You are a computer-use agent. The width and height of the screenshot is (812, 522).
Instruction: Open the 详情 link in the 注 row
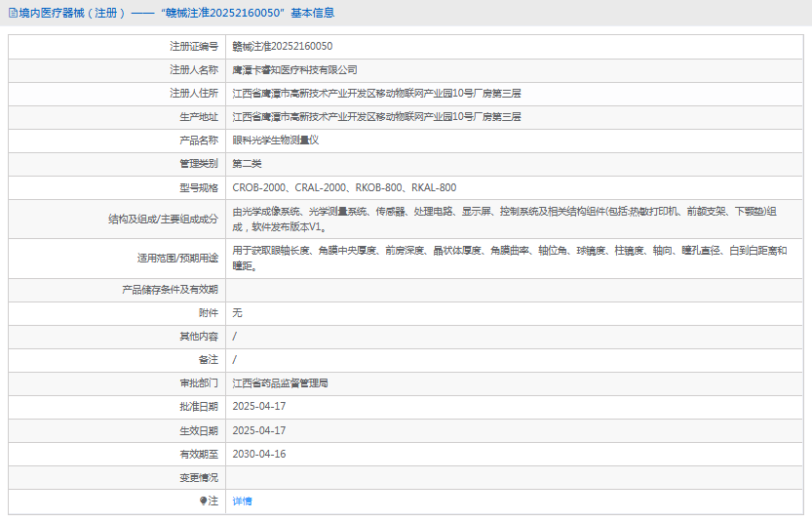tap(242, 502)
